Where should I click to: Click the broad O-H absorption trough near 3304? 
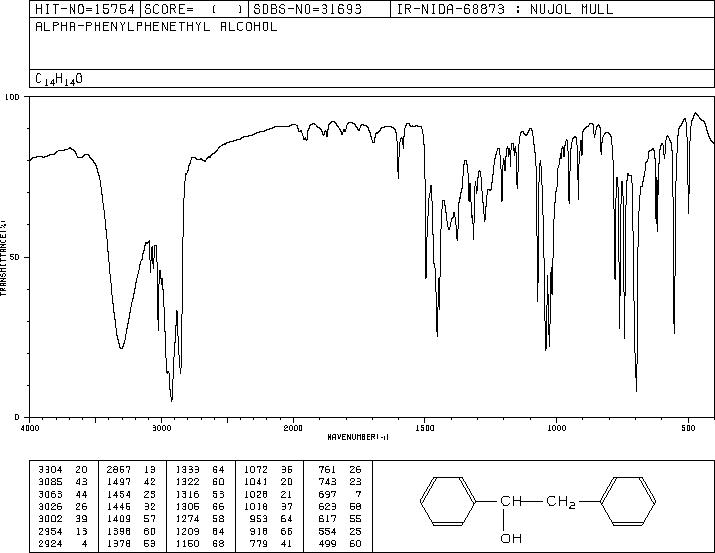(121, 346)
